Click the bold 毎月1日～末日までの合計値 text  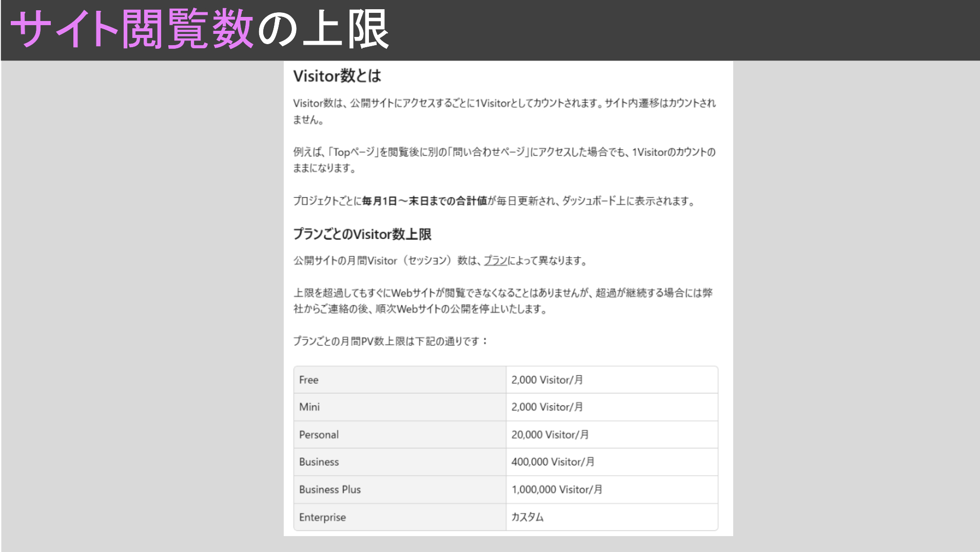point(424,201)
